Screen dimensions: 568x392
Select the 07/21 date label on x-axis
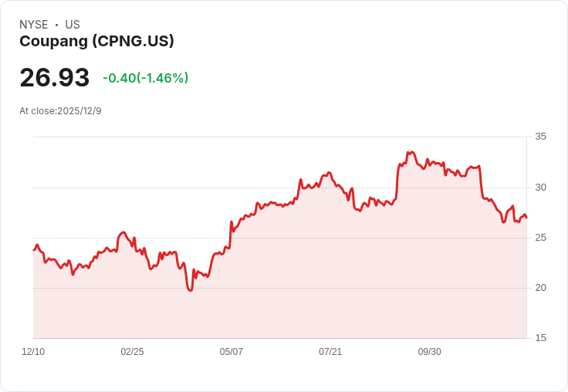[330, 351]
